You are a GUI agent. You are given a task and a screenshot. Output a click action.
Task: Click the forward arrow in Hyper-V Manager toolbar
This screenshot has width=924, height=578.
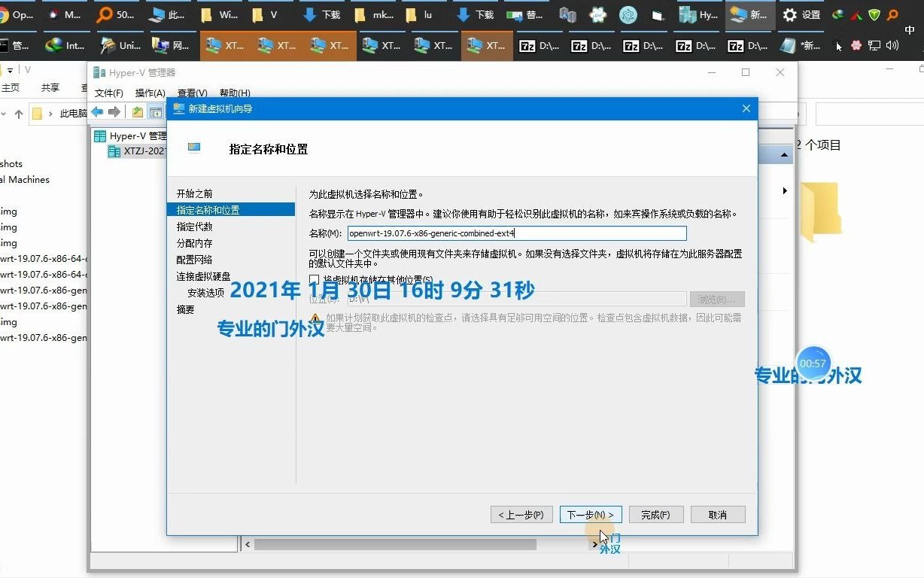[114, 112]
